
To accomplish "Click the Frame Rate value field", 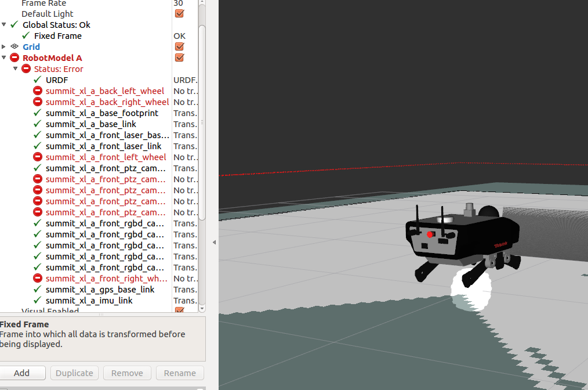I will (184, 3).
